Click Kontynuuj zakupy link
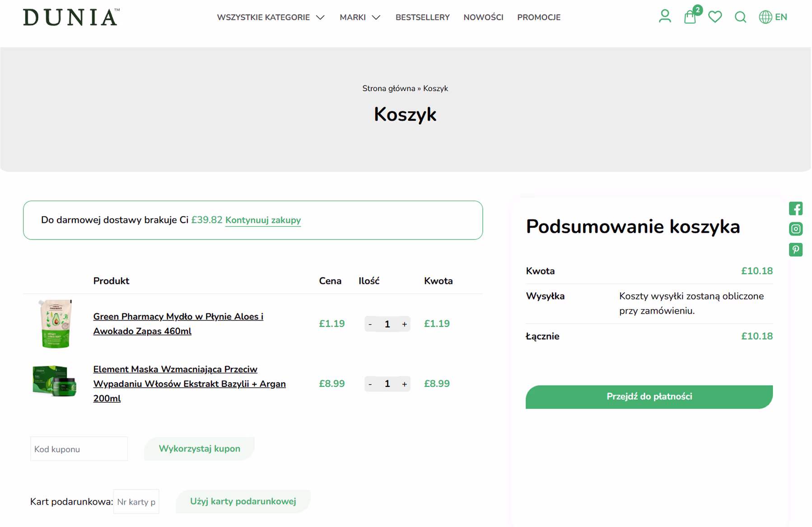 [263, 220]
